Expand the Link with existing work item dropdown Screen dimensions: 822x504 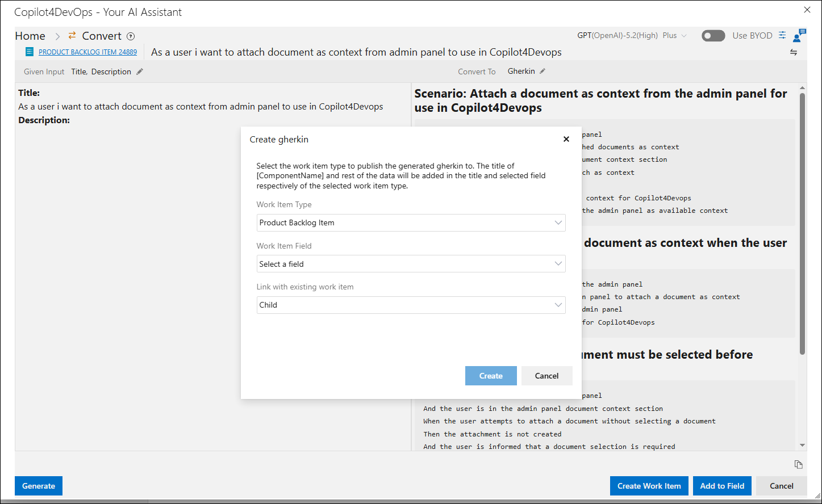point(411,305)
